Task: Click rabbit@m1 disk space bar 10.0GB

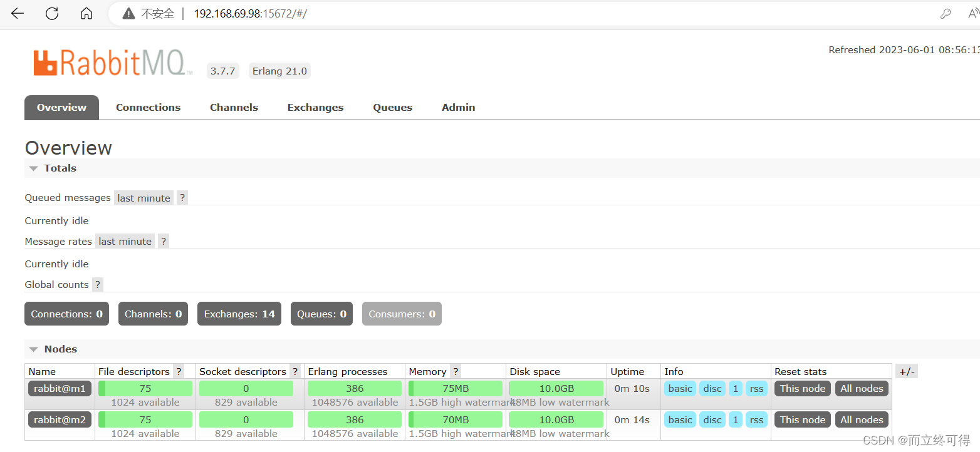Action: click(x=556, y=388)
